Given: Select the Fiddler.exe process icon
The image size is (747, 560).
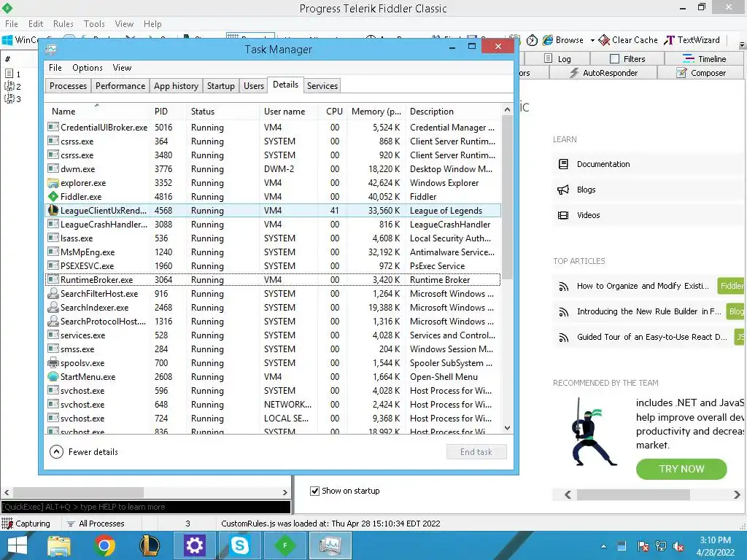Looking at the screenshot, I should 53,197.
